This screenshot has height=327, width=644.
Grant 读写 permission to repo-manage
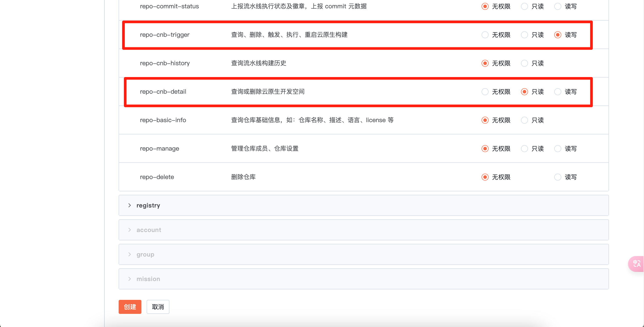(557, 148)
